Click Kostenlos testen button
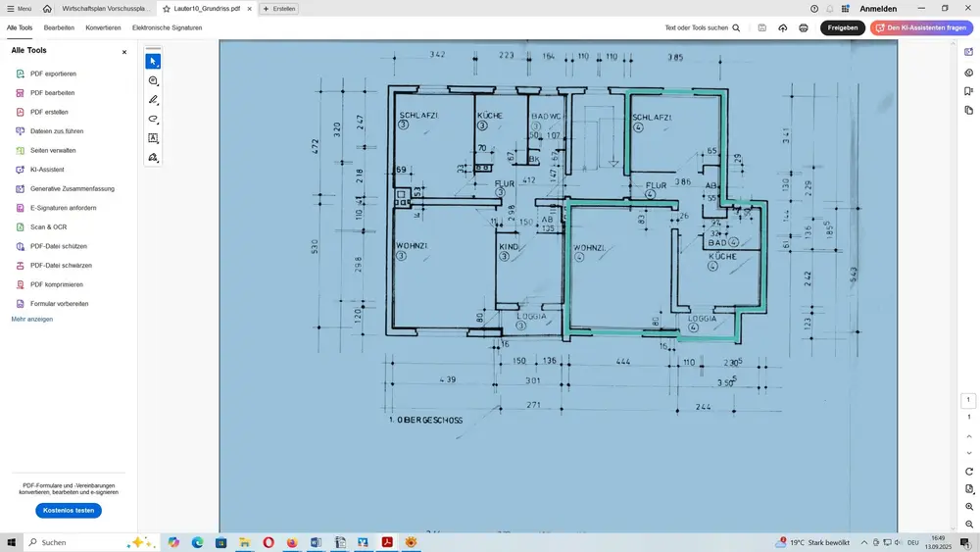The width and height of the screenshot is (980, 552). pyautogui.click(x=69, y=511)
